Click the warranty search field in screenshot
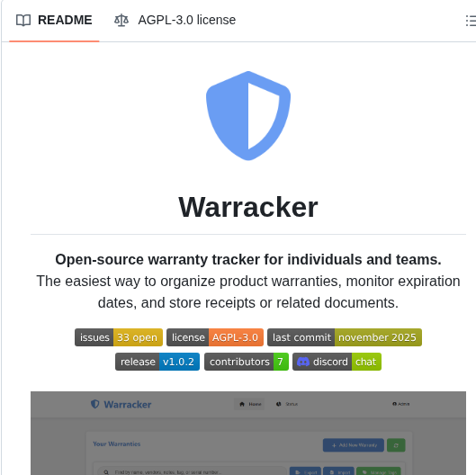The image size is (476, 475). [192, 471]
